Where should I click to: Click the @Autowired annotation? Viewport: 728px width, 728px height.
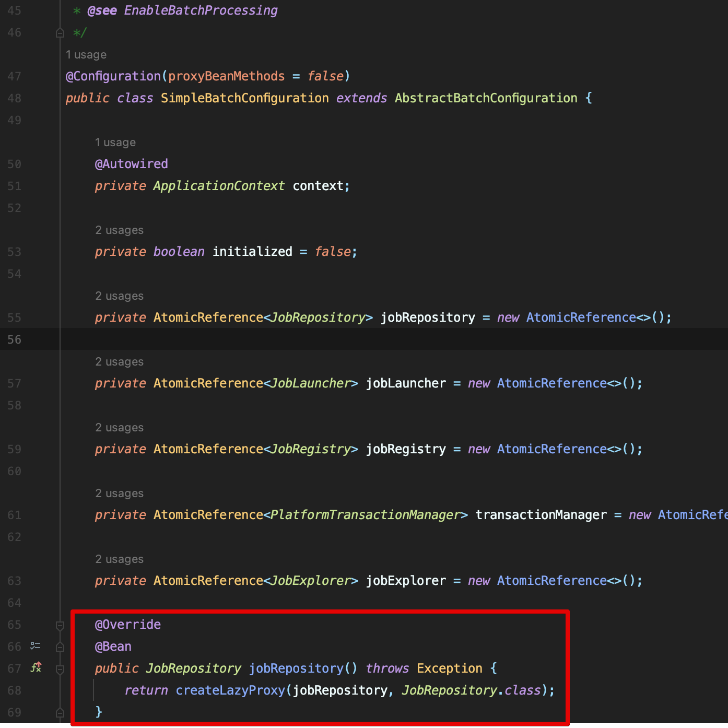[132, 164]
